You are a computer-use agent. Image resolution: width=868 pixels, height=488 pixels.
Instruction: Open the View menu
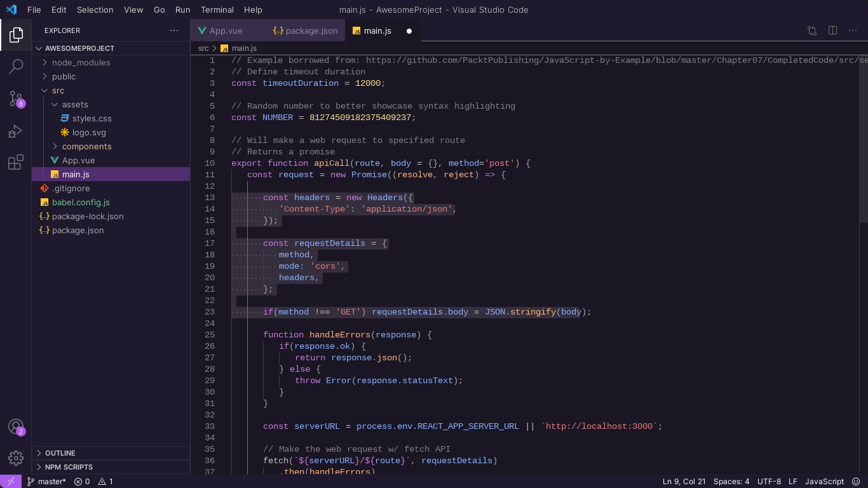133,10
